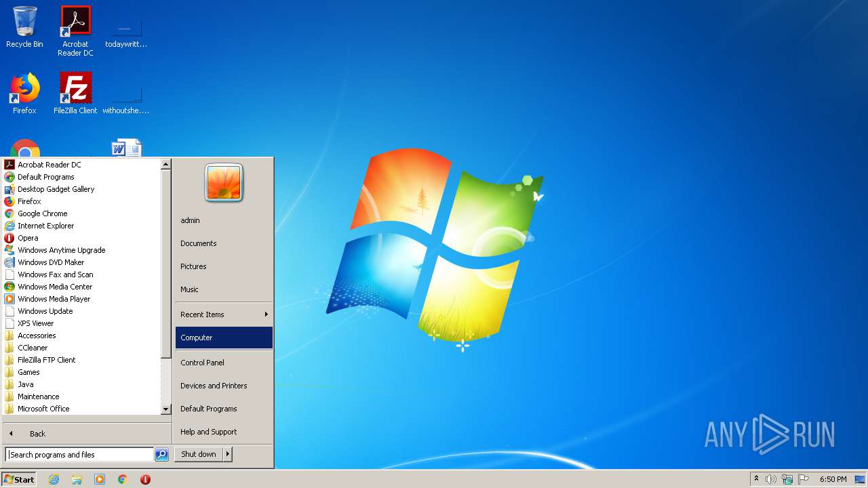This screenshot has height=488, width=868.
Task: Open Default Programs in the right pane
Action: pos(224,409)
